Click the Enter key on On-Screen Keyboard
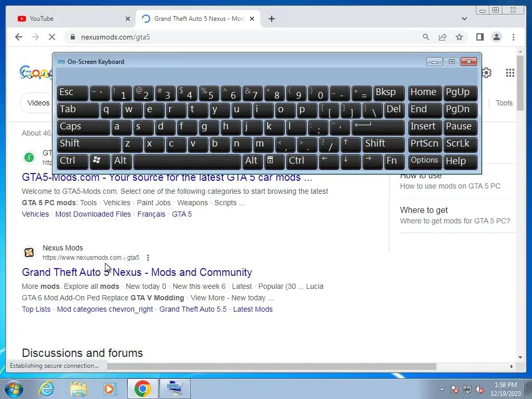The image size is (532, 399). coord(378,127)
